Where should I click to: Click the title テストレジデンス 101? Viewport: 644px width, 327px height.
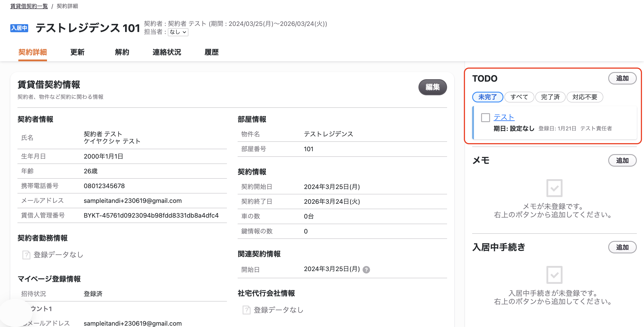(88, 28)
